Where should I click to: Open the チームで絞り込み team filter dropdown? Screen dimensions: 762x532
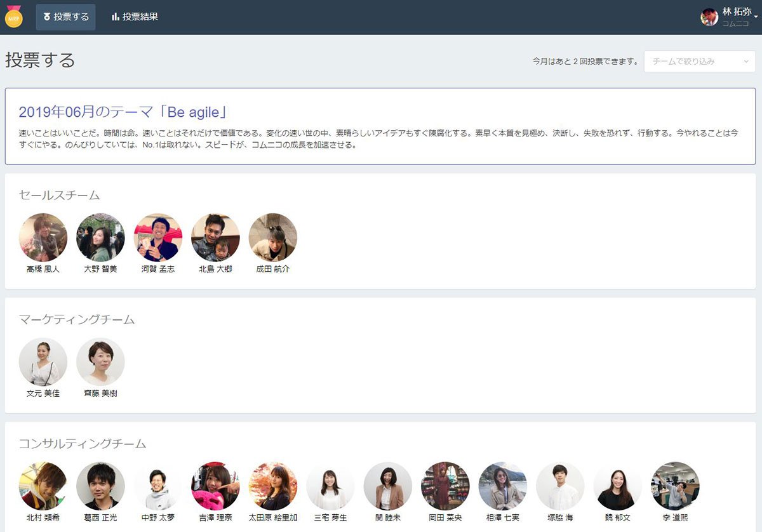(x=700, y=62)
